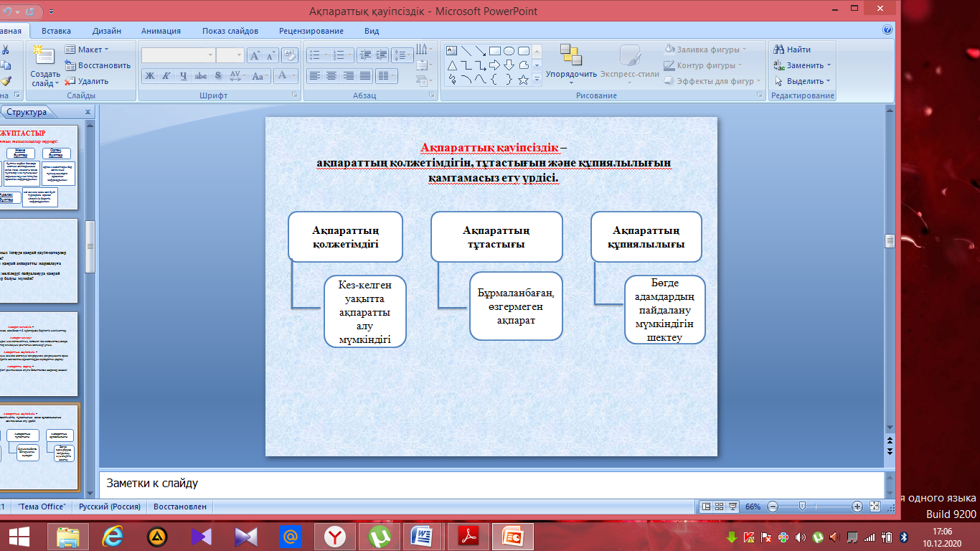Viewport: 980px width, 551px height.
Task: Click the Restore (Восстановить) slide button
Action: point(98,65)
